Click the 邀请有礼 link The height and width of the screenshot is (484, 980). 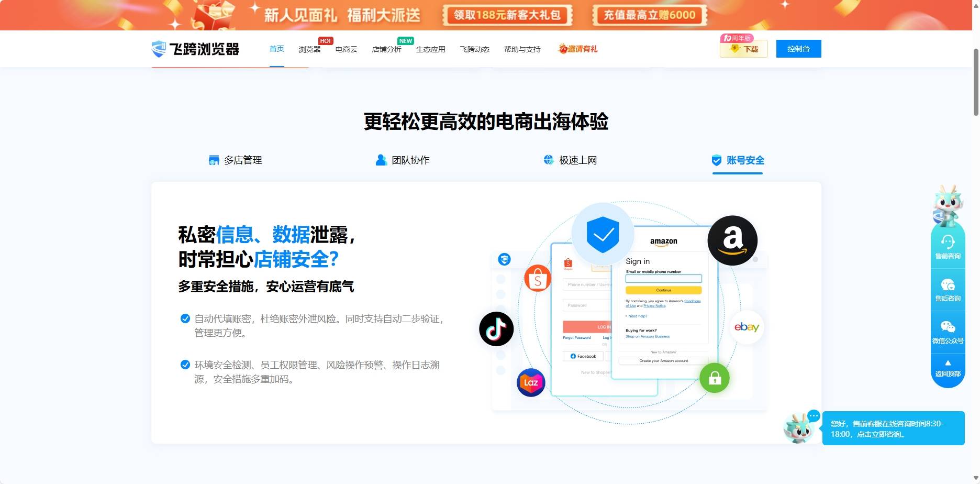point(578,49)
